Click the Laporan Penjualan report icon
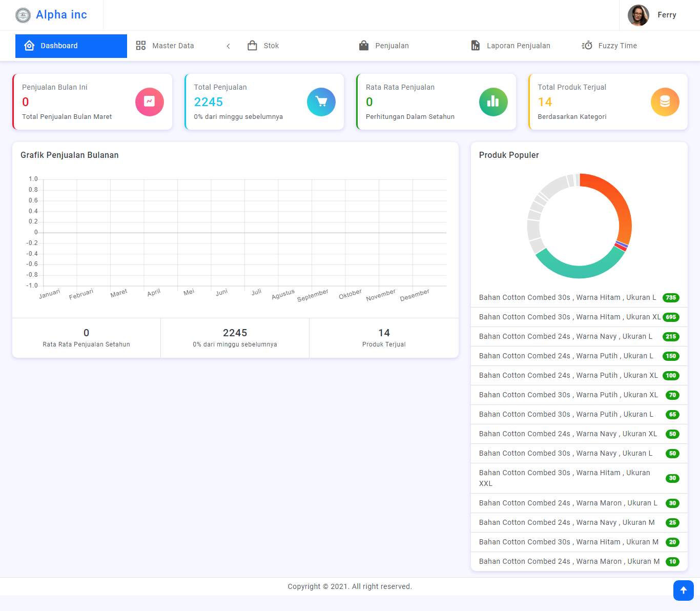Viewport: 700px width, 611px height. coord(476,46)
